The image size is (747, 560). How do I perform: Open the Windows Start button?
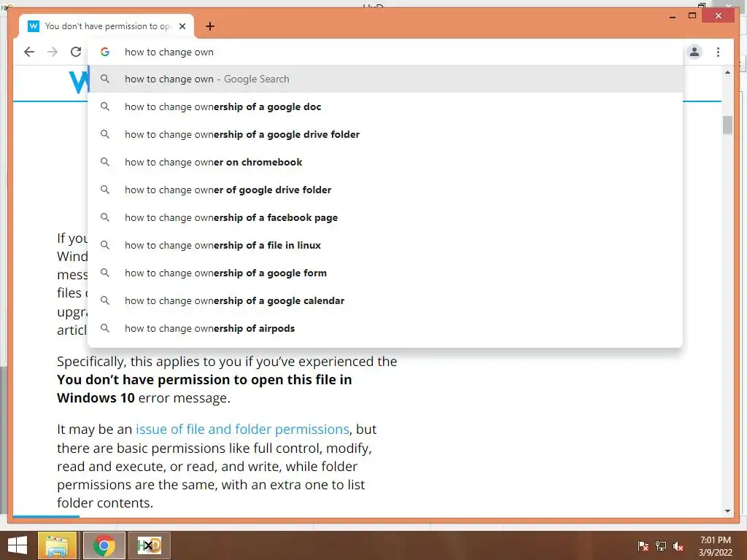(18, 545)
